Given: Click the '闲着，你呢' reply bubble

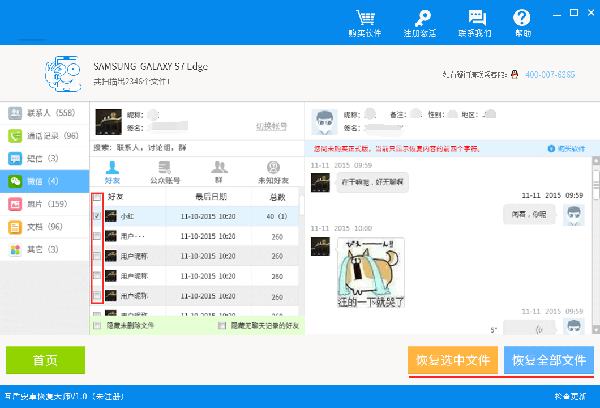Looking at the screenshot, I should point(529,214).
